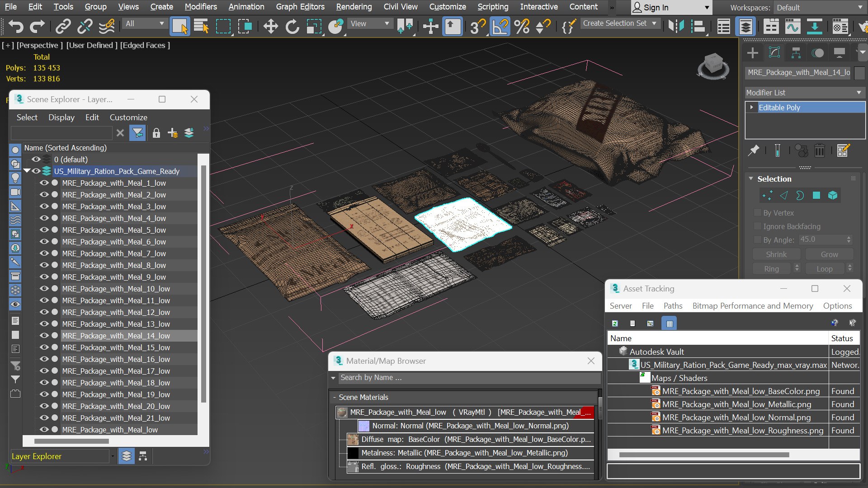Screen dimensions: 868x488
Task: Open the Graph Editors menu
Action: [300, 7]
